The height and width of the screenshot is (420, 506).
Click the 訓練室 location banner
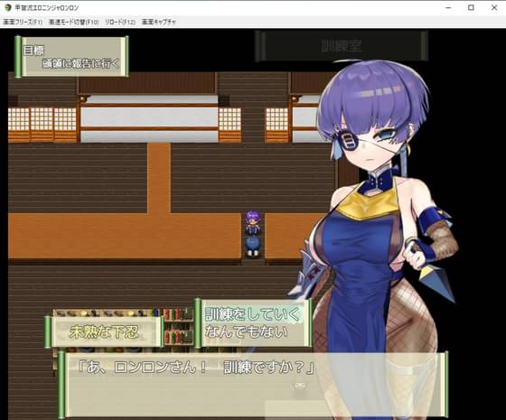click(x=342, y=46)
